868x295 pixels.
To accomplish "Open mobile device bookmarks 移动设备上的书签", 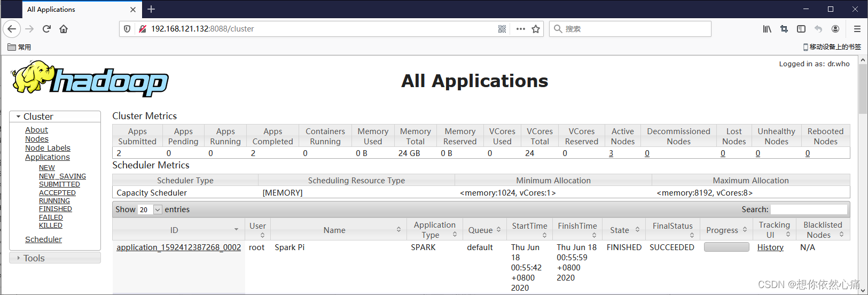I will (832, 47).
